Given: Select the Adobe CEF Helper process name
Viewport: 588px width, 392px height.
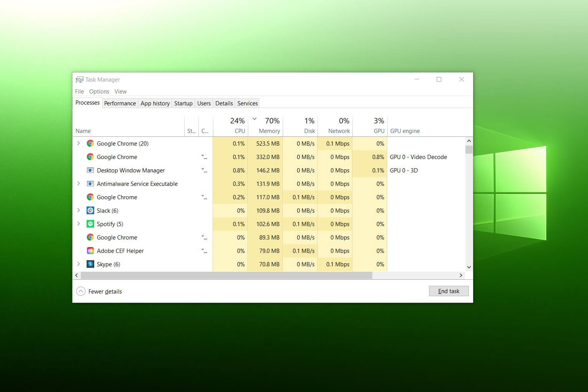Looking at the screenshot, I should (120, 251).
